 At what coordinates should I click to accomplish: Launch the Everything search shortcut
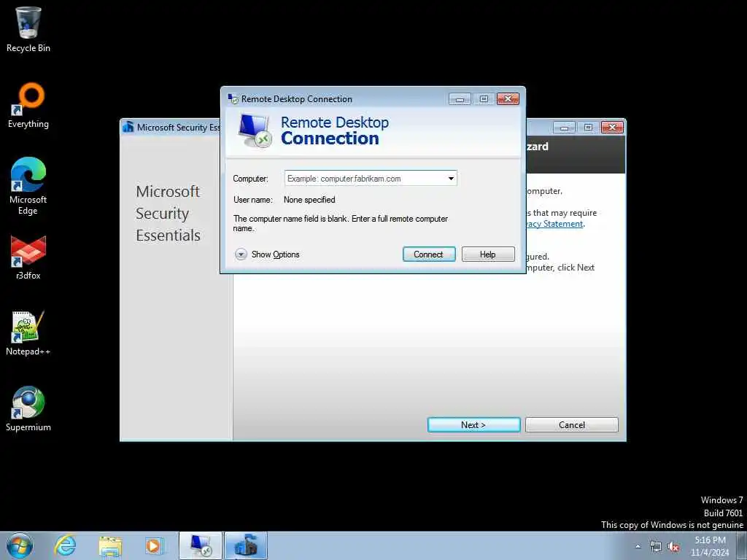tap(28, 105)
